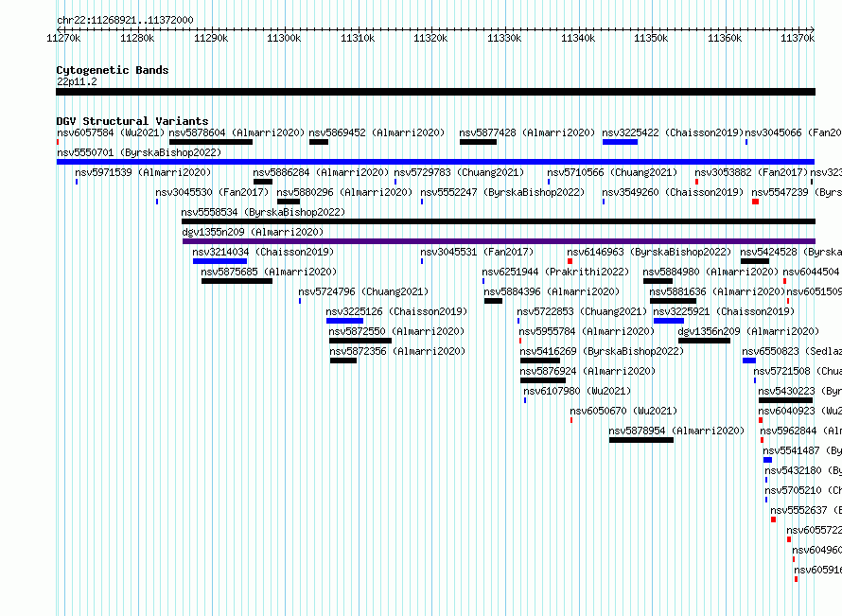The height and width of the screenshot is (616, 842).
Task: Select the nsv5878604 (Almarri2020) black bar
Action: point(210,142)
